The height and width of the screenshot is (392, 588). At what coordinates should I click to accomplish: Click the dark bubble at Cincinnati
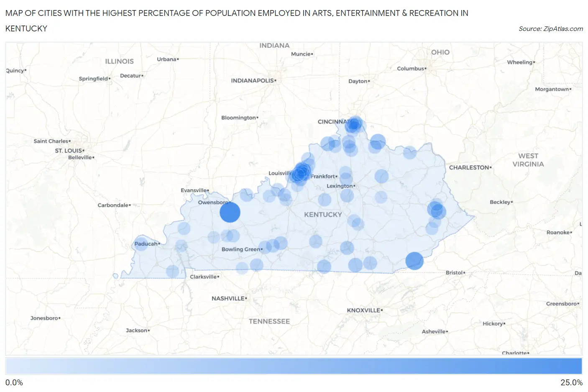tap(354, 124)
